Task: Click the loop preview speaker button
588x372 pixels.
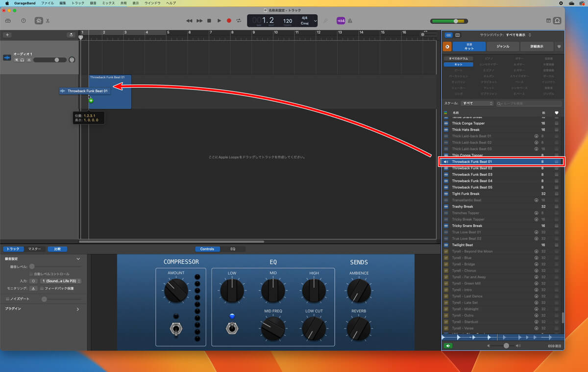Action: (447, 346)
